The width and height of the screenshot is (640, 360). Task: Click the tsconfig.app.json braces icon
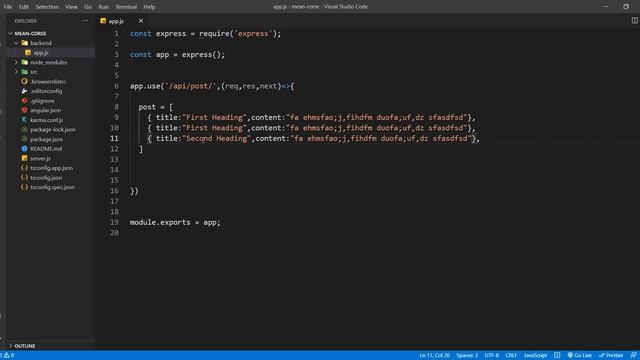point(24,168)
